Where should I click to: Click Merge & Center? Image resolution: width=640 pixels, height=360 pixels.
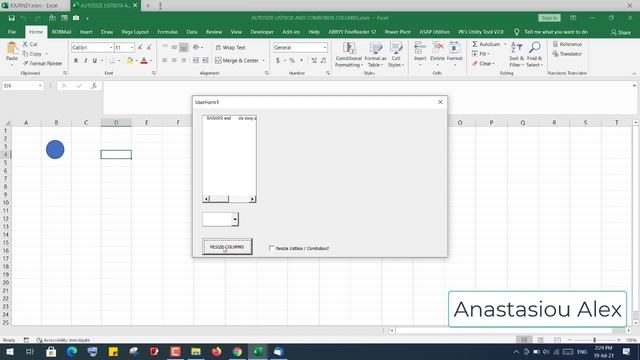pyautogui.click(x=237, y=60)
